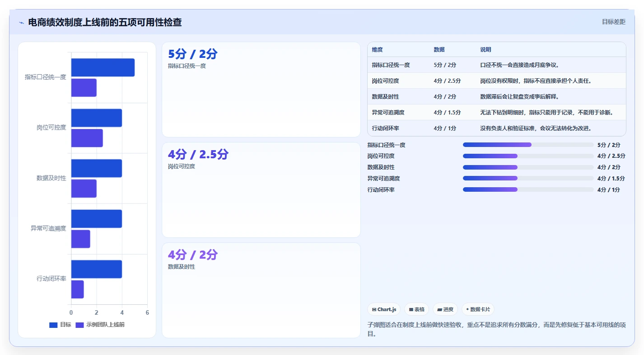Click the x-axis tick labeled 6
Viewport: 644px width, 355px height.
coord(147,312)
